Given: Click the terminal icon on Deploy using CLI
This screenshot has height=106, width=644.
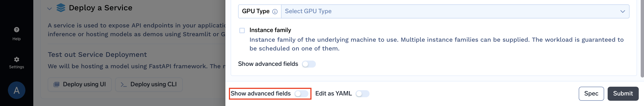Looking at the screenshot, I should point(124,85).
